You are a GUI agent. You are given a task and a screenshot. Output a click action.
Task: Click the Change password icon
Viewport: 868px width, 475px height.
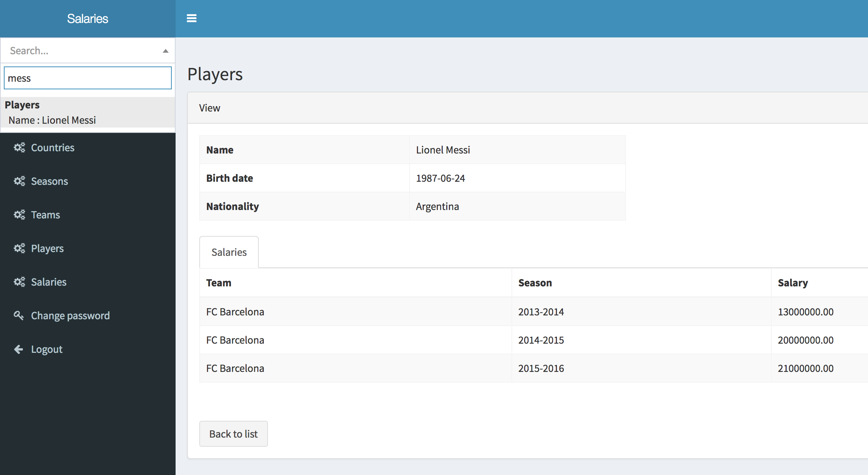[18, 316]
